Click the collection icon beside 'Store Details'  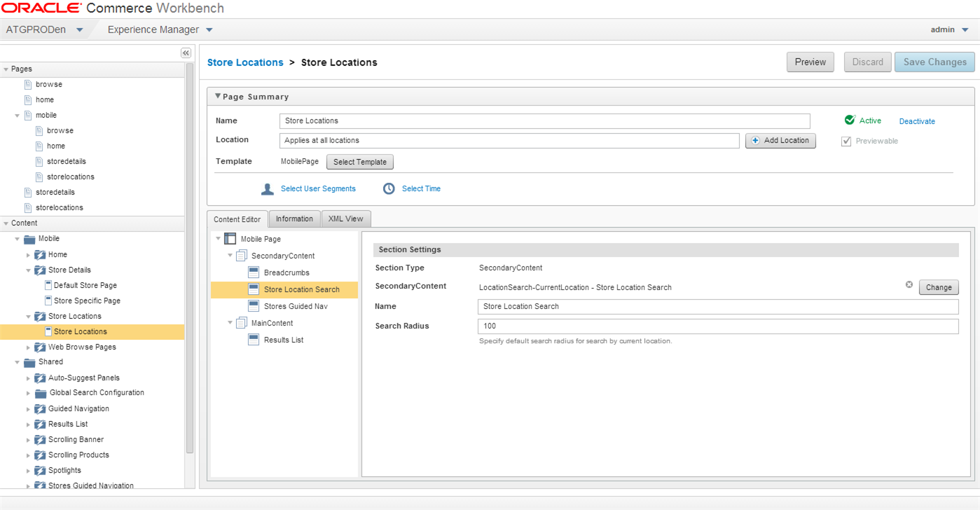click(x=40, y=270)
